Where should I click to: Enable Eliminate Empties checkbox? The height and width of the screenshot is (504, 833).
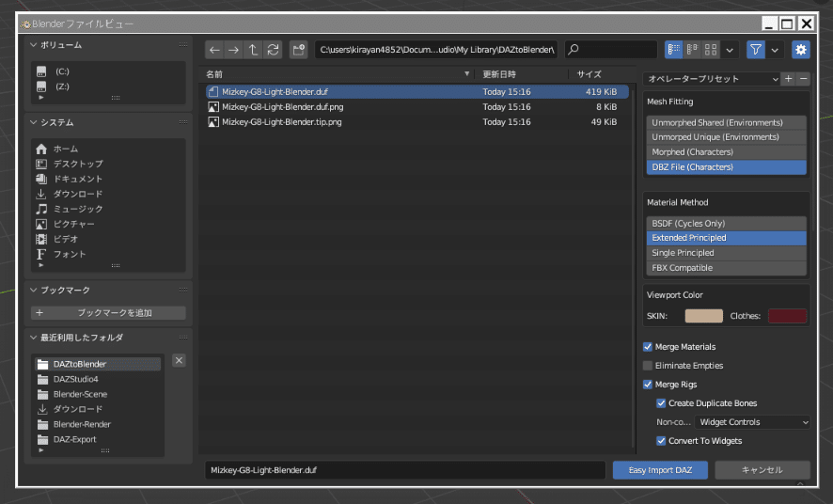[647, 366]
